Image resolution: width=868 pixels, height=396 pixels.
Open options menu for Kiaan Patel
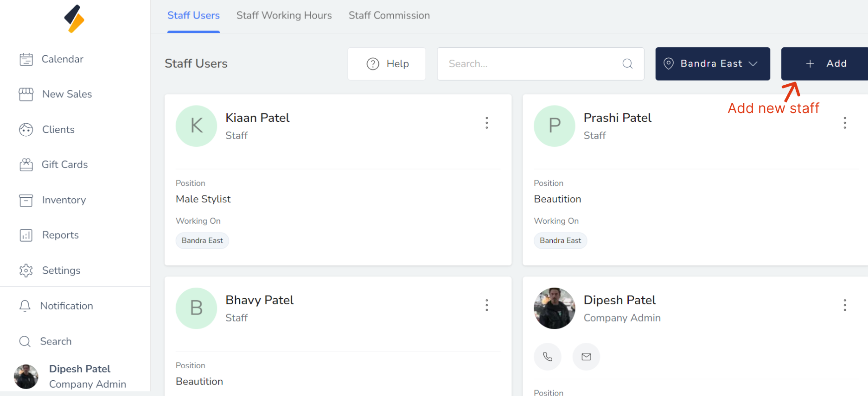click(486, 123)
